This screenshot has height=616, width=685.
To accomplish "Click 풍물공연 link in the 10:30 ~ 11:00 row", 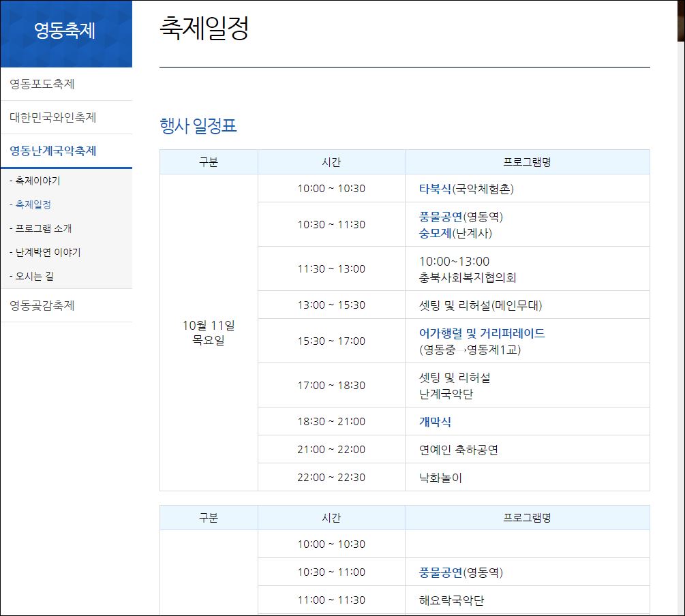I will click(440, 572).
